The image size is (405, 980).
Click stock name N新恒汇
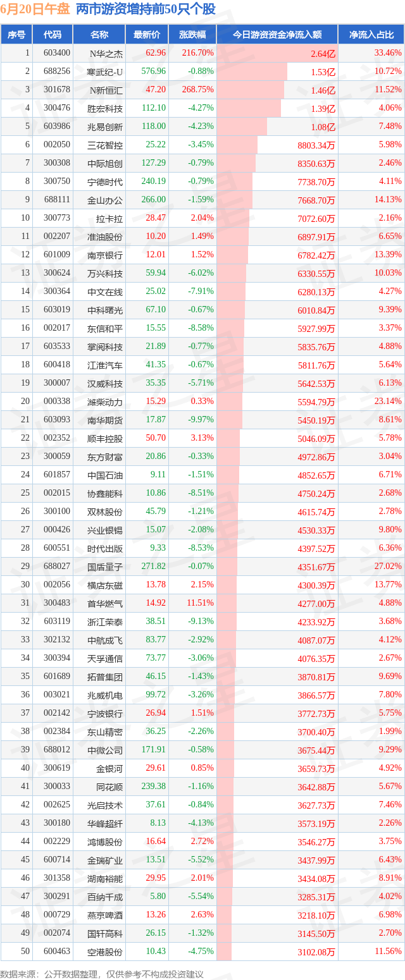(106, 90)
